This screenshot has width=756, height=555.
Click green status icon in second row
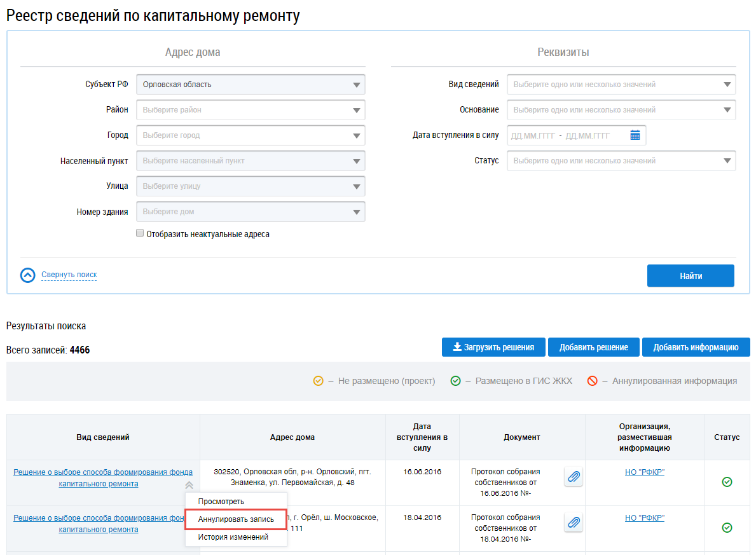[x=727, y=528]
